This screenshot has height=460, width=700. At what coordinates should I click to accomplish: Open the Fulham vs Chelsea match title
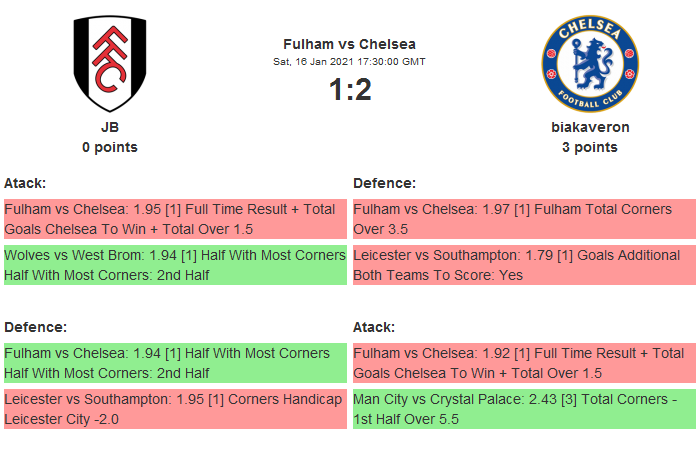click(x=349, y=43)
